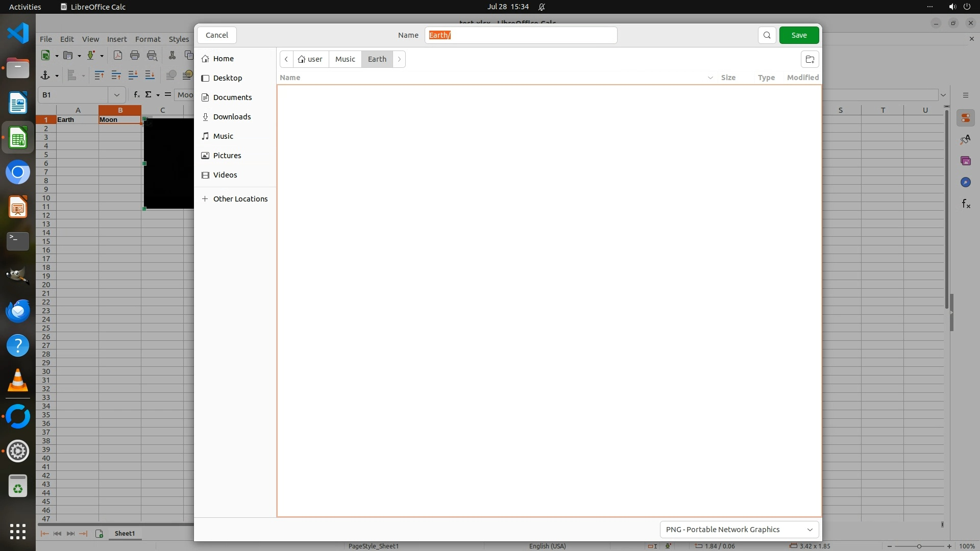Open file type PNG dropdown

click(739, 530)
